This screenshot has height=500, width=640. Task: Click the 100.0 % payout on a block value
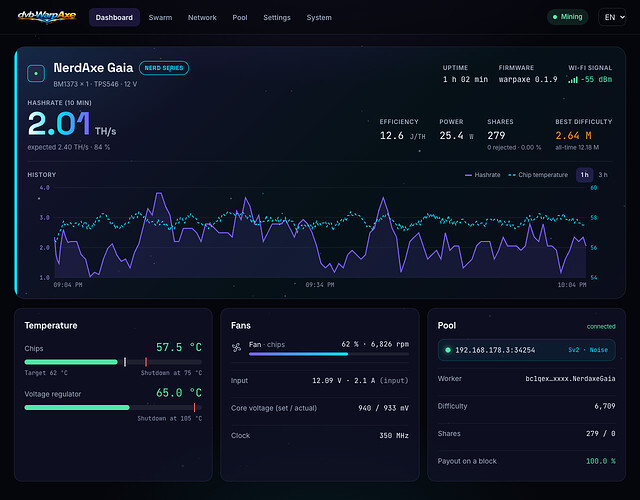point(600,461)
